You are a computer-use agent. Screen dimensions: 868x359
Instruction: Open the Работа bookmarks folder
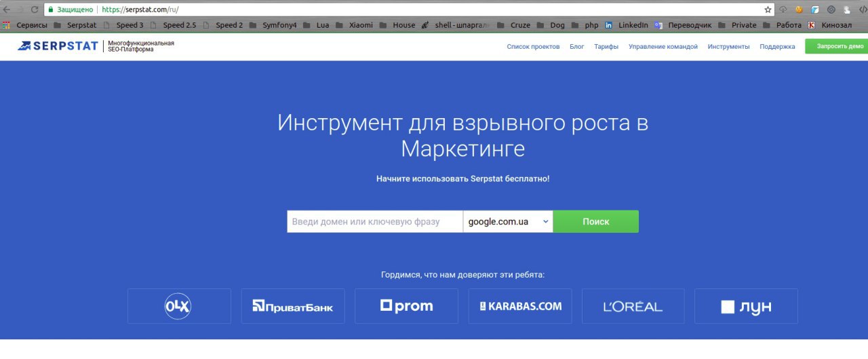tap(782, 25)
